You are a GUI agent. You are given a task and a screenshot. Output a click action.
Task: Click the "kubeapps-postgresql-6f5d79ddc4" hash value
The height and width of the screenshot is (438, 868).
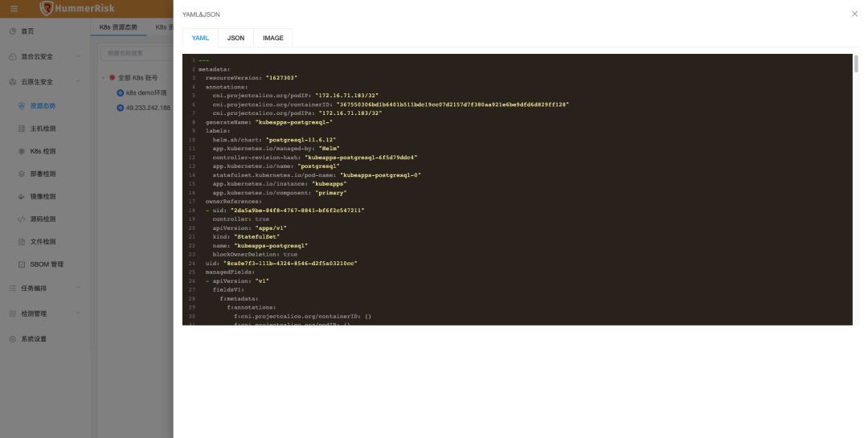point(361,158)
